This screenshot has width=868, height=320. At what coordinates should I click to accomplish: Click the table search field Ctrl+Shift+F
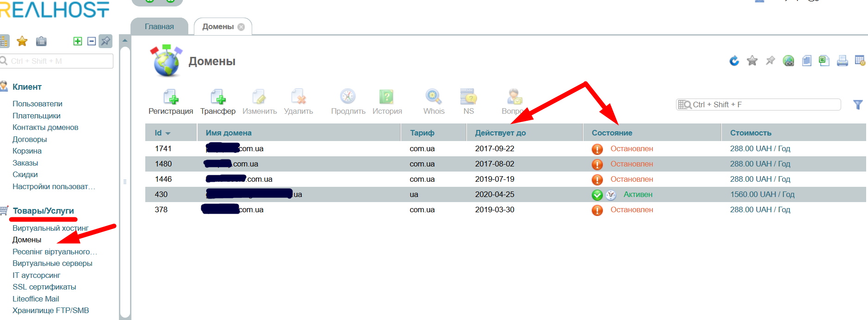(x=759, y=105)
